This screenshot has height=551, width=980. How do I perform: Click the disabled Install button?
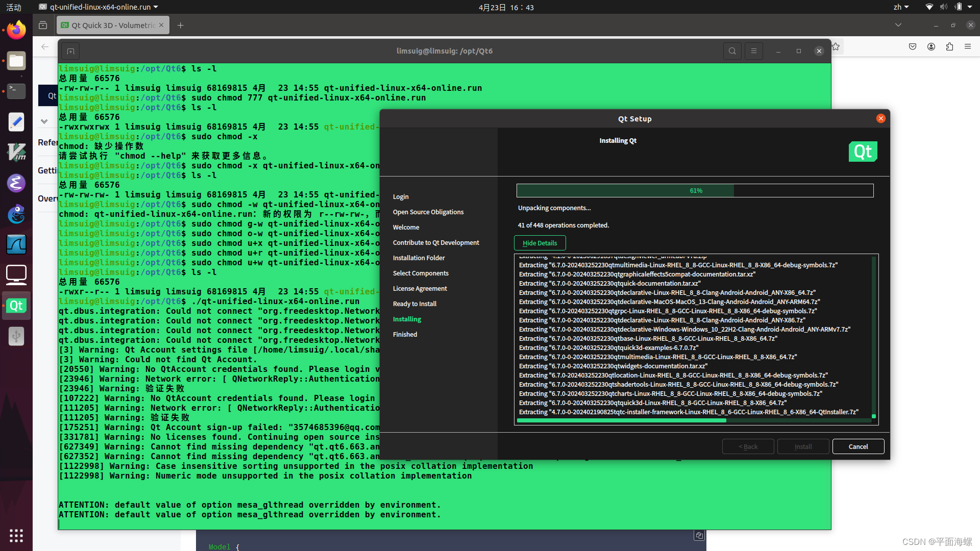click(803, 446)
